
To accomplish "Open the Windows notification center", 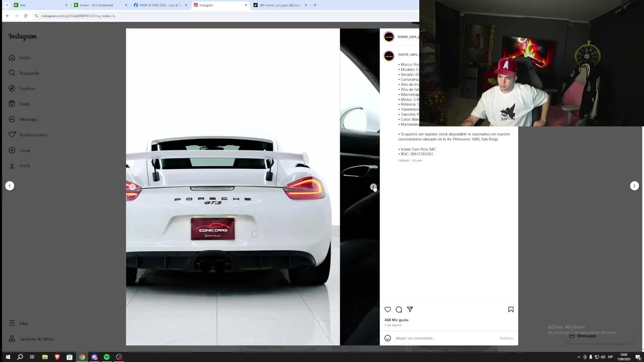I will (638, 357).
